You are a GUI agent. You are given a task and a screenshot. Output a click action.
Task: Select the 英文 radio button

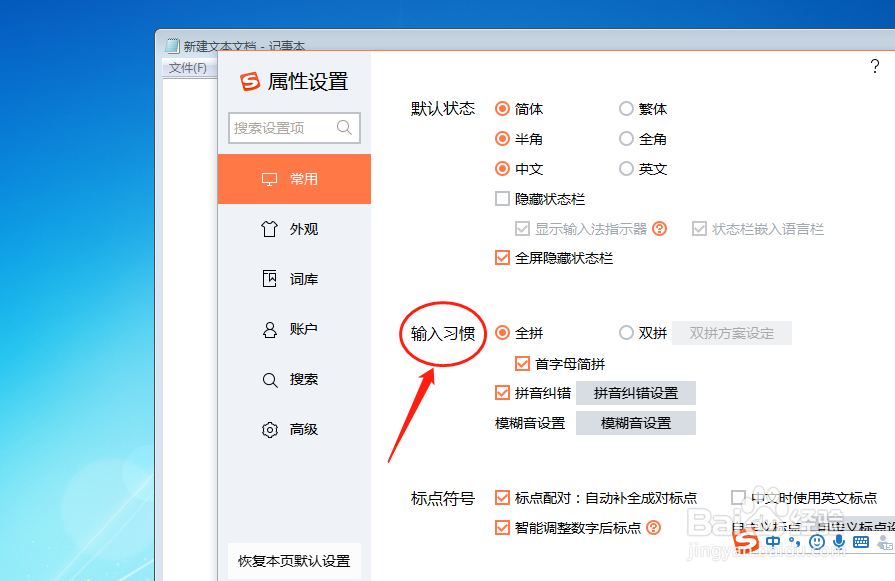[x=626, y=168]
